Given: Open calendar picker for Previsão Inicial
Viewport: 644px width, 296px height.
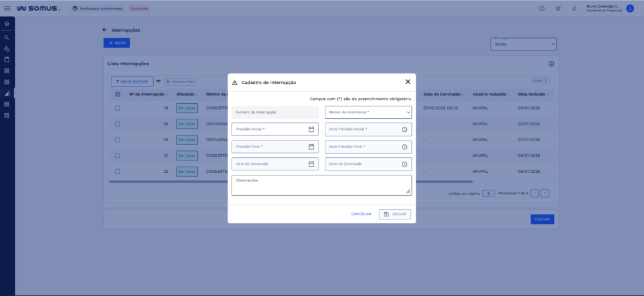Looking at the screenshot, I should [x=311, y=129].
